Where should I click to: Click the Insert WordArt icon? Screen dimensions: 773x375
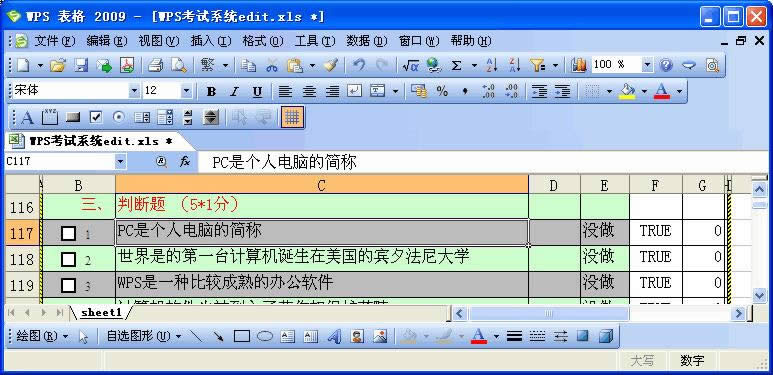click(x=335, y=336)
